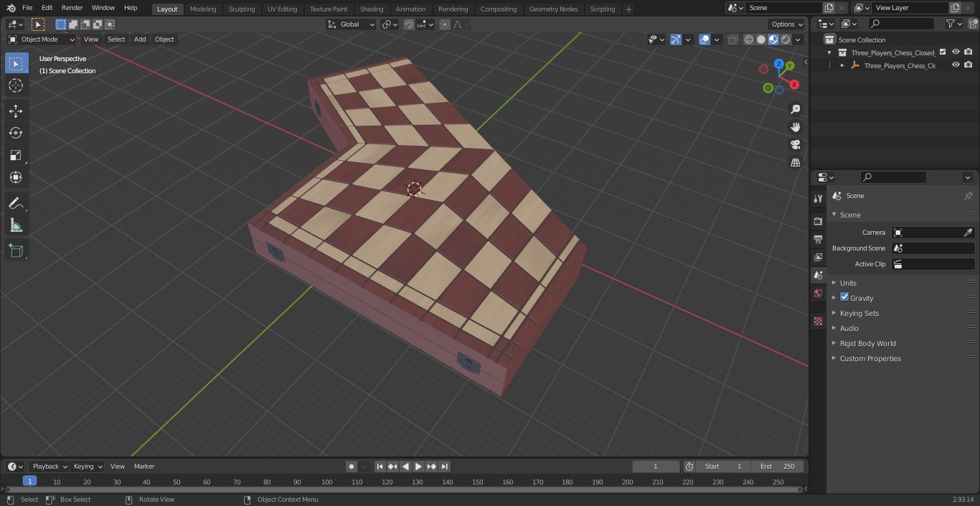Select the Add Cube tool
980x506 pixels.
coord(16,251)
